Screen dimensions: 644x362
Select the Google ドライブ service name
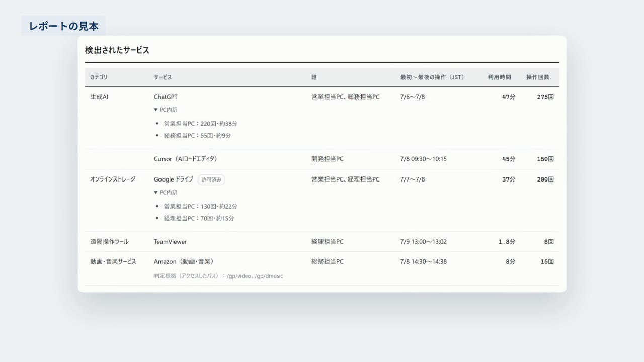tap(174, 179)
